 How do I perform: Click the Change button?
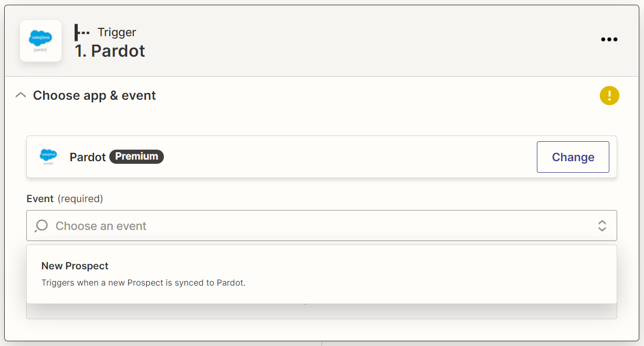click(573, 157)
